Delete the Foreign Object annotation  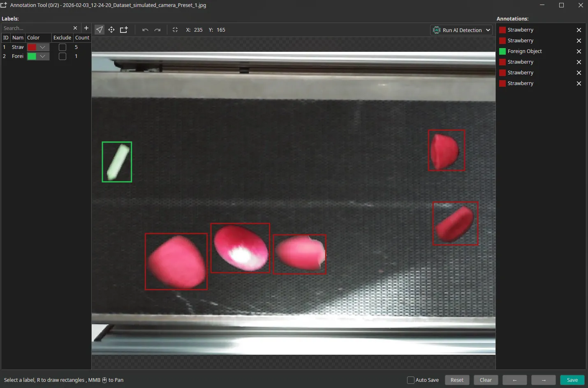tap(579, 51)
